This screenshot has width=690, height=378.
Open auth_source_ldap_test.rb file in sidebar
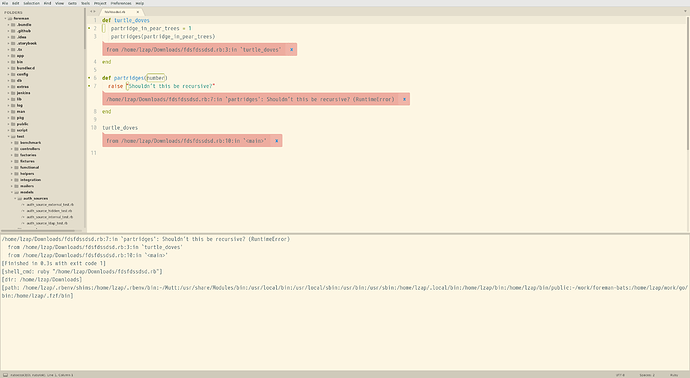(47, 223)
